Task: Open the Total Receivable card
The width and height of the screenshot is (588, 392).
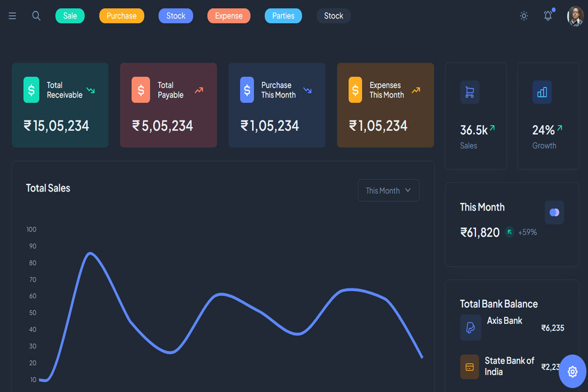Action: click(x=60, y=105)
